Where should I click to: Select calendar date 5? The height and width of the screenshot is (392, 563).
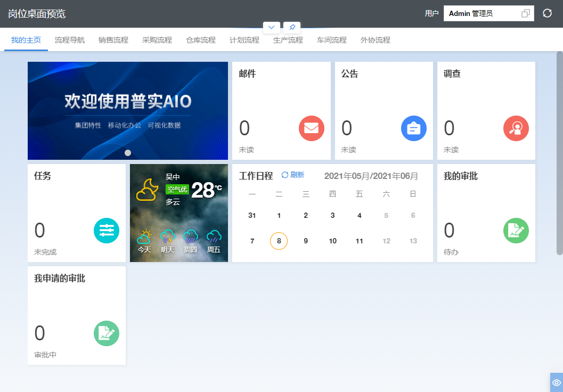click(386, 215)
